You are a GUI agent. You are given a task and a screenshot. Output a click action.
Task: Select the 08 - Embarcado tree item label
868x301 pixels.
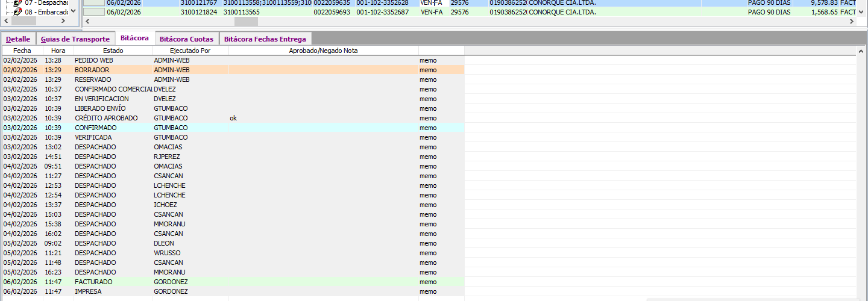point(47,12)
